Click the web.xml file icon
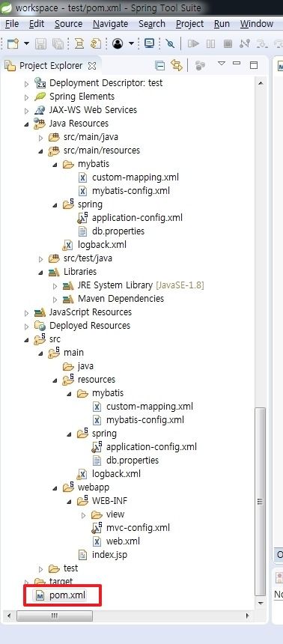The height and width of the screenshot is (644, 283). tap(97, 541)
